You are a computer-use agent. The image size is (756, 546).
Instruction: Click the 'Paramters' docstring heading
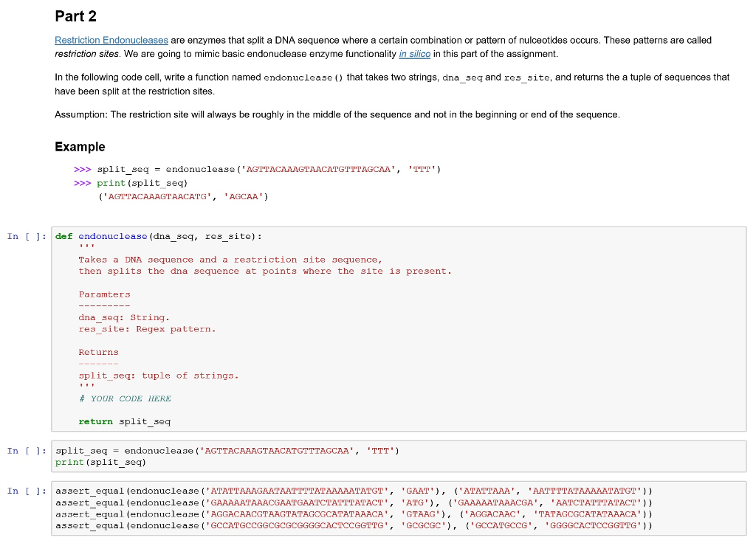pyautogui.click(x=104, y=294)
